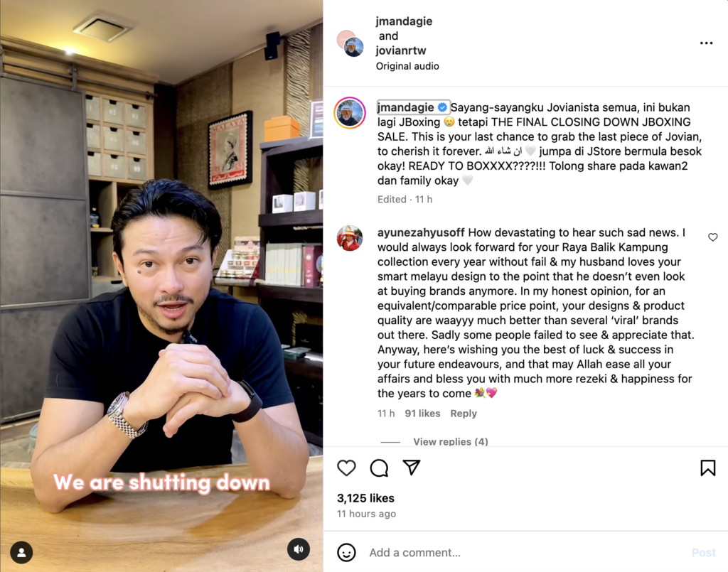This screenshot has width=728, height=572.
Task: Open ayunezahyusoff's profile picture
Action: 350,238
